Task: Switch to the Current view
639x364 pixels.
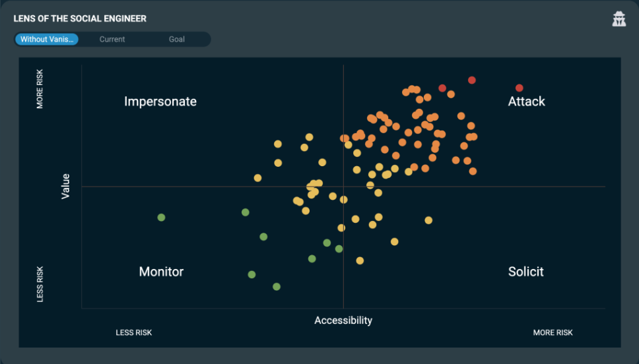Action: tap(112, 40)
